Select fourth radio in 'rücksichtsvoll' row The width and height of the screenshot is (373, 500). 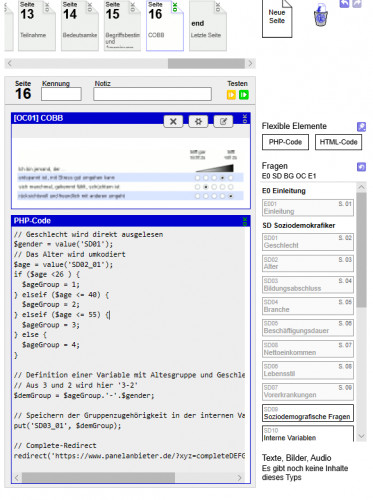pyautogui.click(x=222, y=196)
